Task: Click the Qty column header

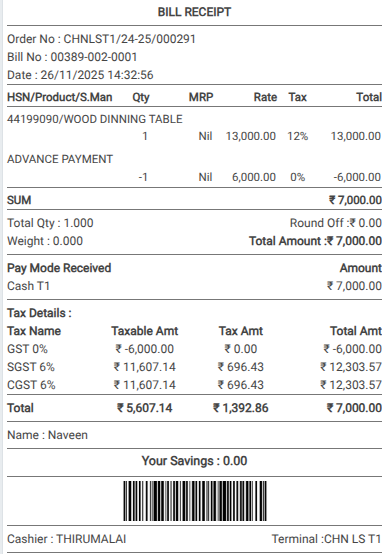Action: point(141,97)
